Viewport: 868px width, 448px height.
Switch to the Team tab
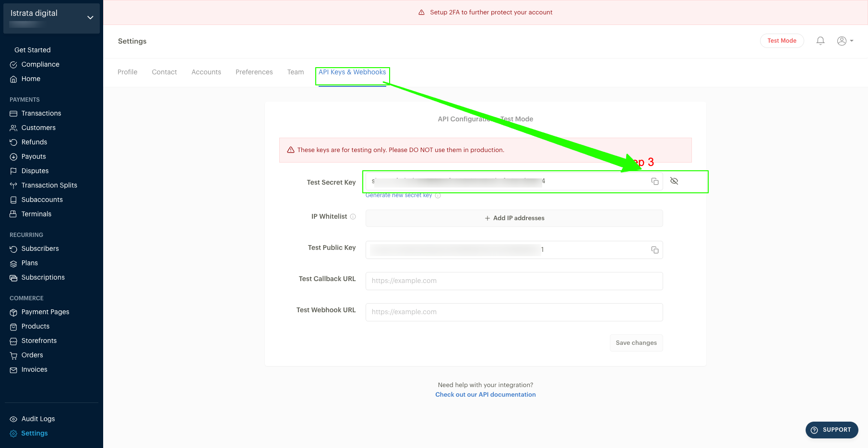click(296, 72)
